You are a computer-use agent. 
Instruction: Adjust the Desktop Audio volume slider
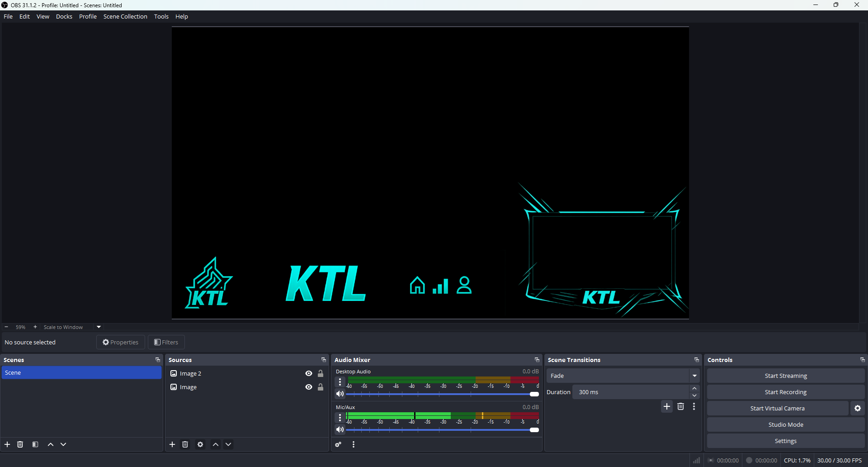[x=534, y=394]
